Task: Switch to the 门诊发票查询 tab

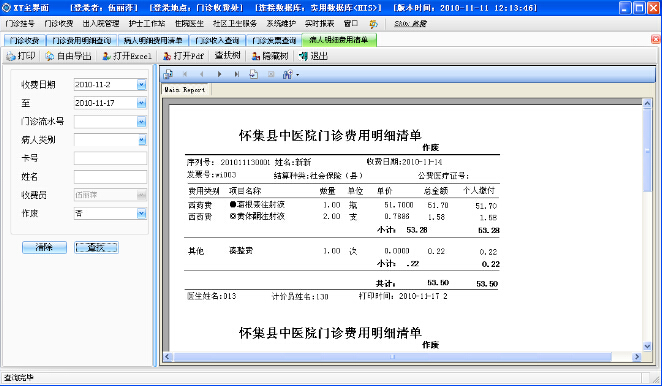Action: 274,40
